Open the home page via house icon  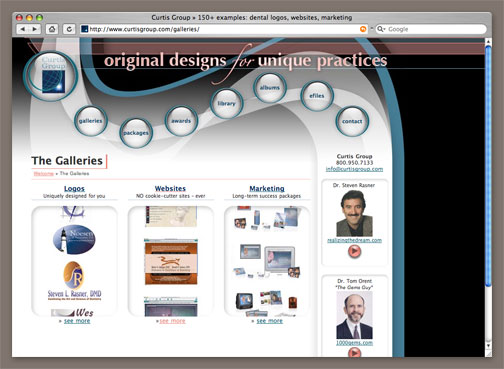point(52,29)
